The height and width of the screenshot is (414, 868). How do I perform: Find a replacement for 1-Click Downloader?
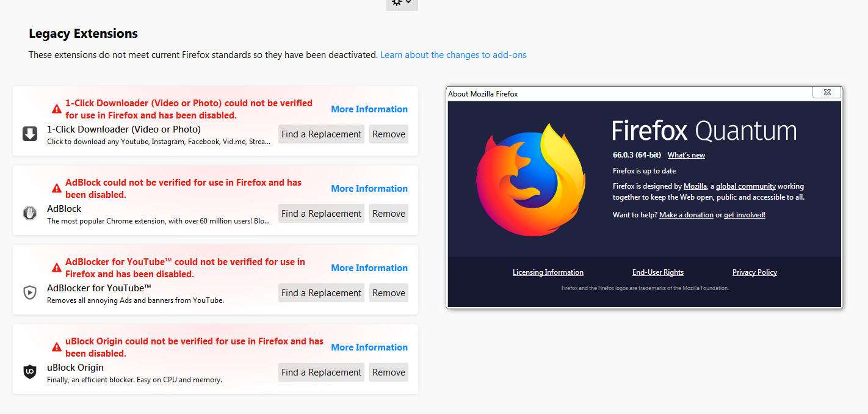click(x=321, y=134)
